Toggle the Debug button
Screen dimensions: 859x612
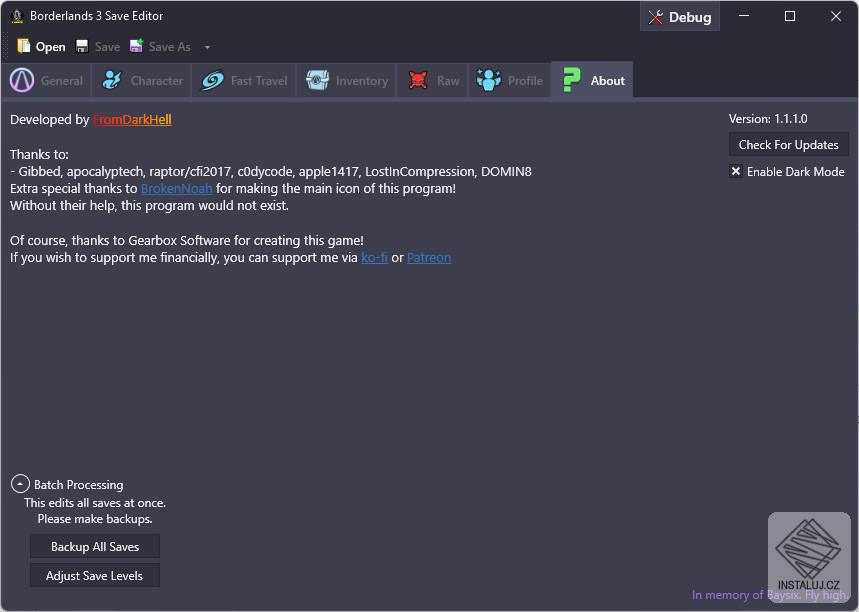680,17
